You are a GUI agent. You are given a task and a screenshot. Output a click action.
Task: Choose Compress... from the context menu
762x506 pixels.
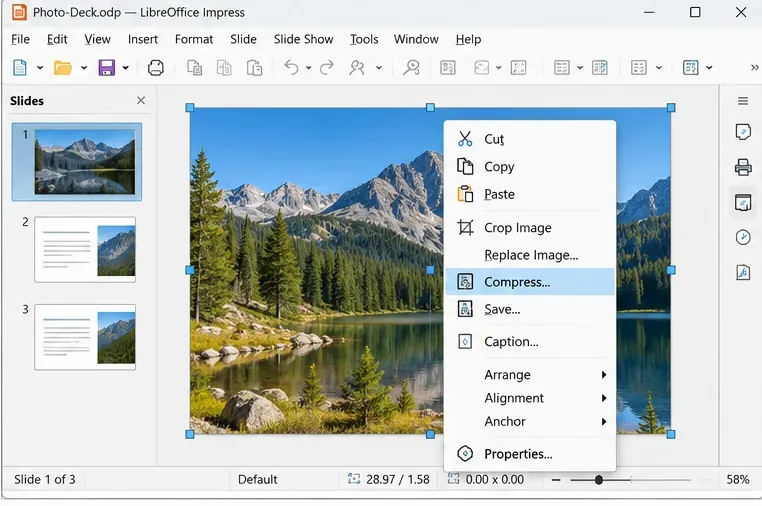[x=530, y=282]
